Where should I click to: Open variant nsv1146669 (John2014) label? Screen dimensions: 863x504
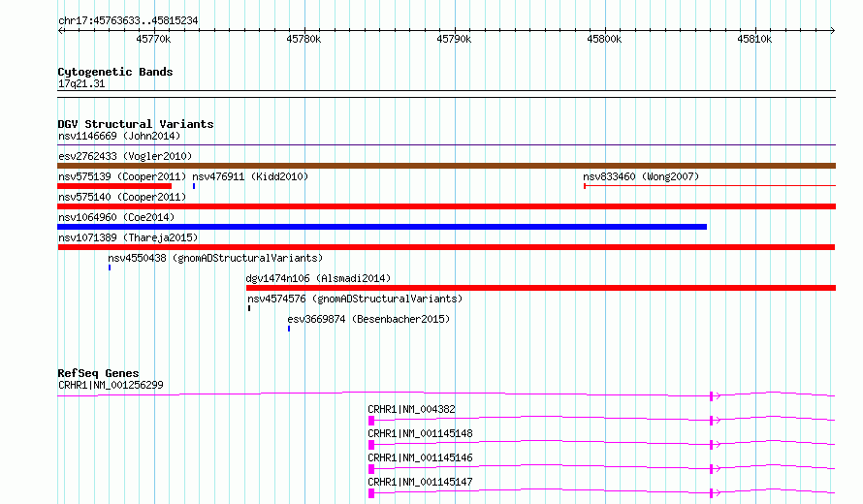point(119,136)
